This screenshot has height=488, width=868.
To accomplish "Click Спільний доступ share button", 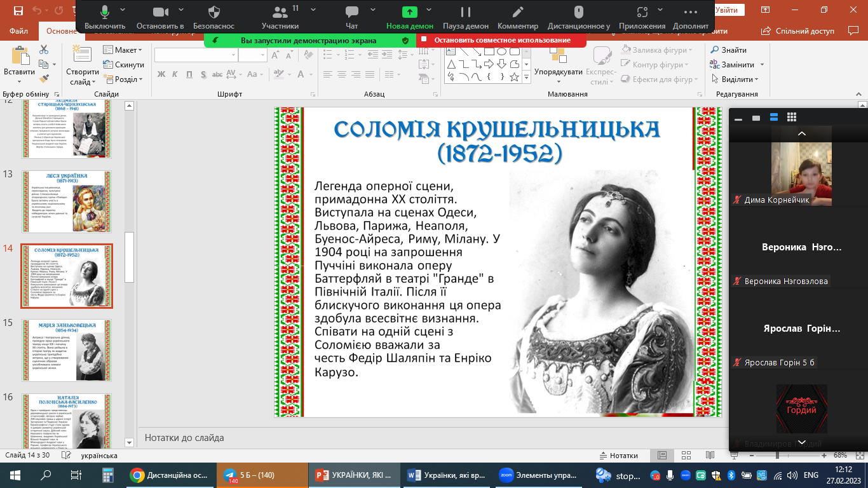I will click(x=799, y=30).
